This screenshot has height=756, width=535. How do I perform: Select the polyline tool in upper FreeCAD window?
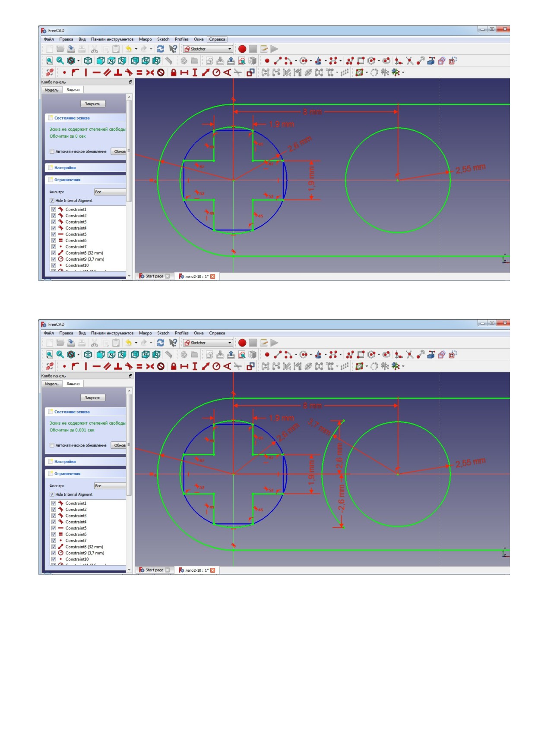(350, 61)
